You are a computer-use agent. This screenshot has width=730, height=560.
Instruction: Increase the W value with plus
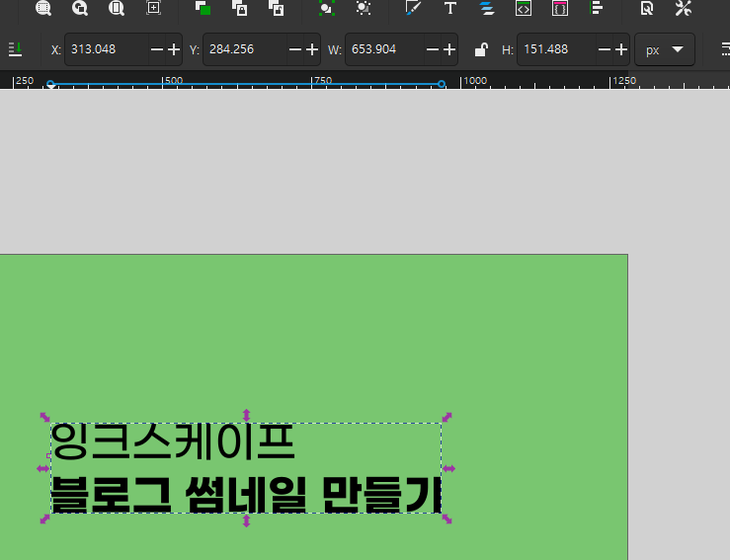coord(449,49)
